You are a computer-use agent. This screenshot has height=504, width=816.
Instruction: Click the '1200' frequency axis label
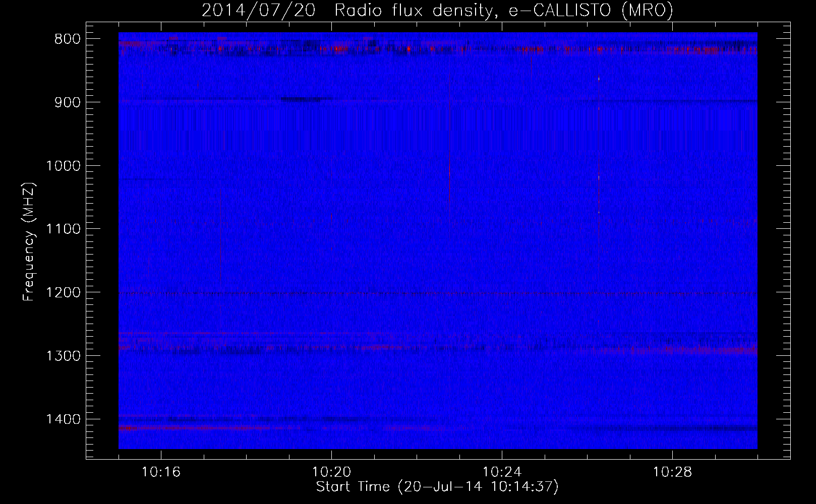coord(63,293)
